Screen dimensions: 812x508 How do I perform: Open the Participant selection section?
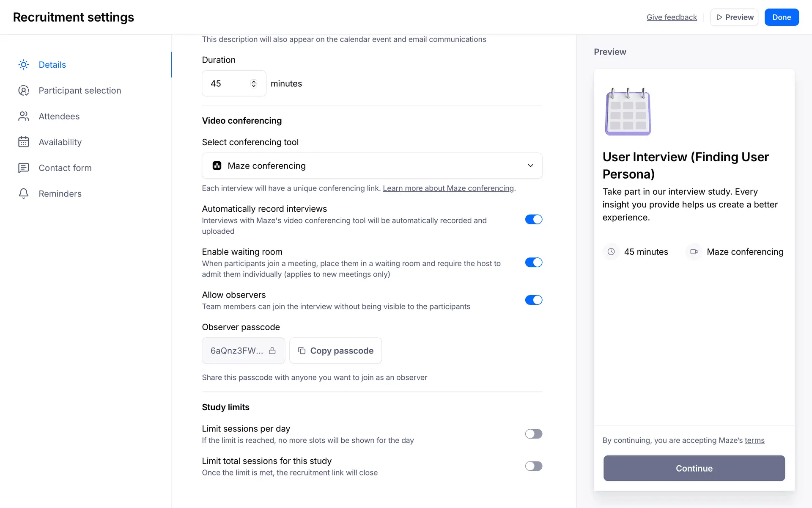coord(80,91)
